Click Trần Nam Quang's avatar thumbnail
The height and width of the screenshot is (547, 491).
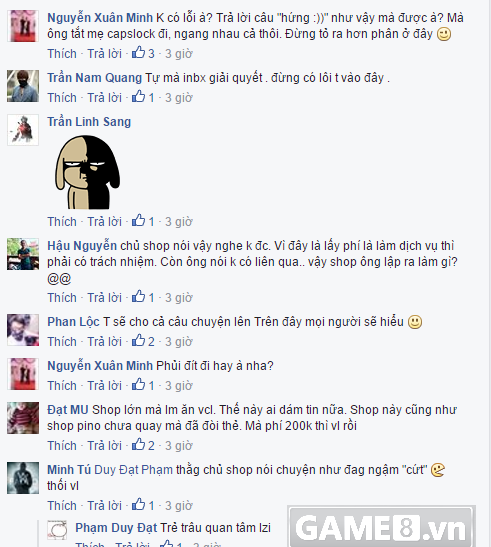click(x=23, y=86)
